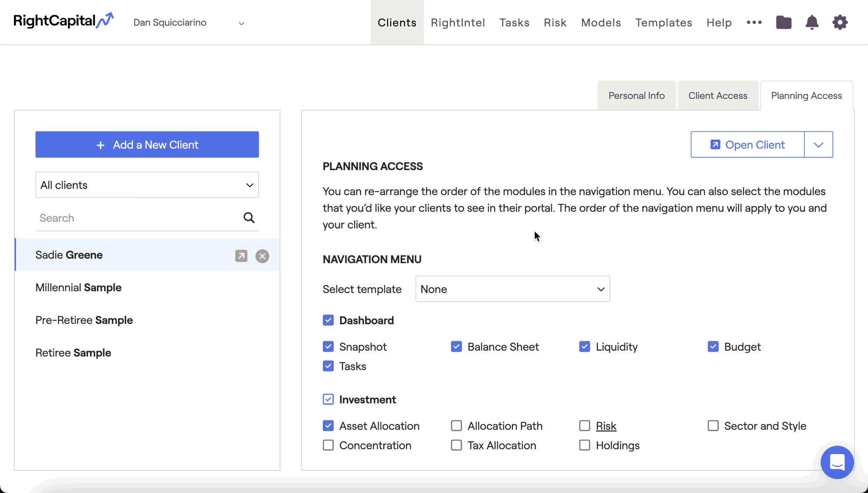The height and width of the screenshot is (493, 868).
Task: Click the search magnifier icon
Action: pos(249,218)
